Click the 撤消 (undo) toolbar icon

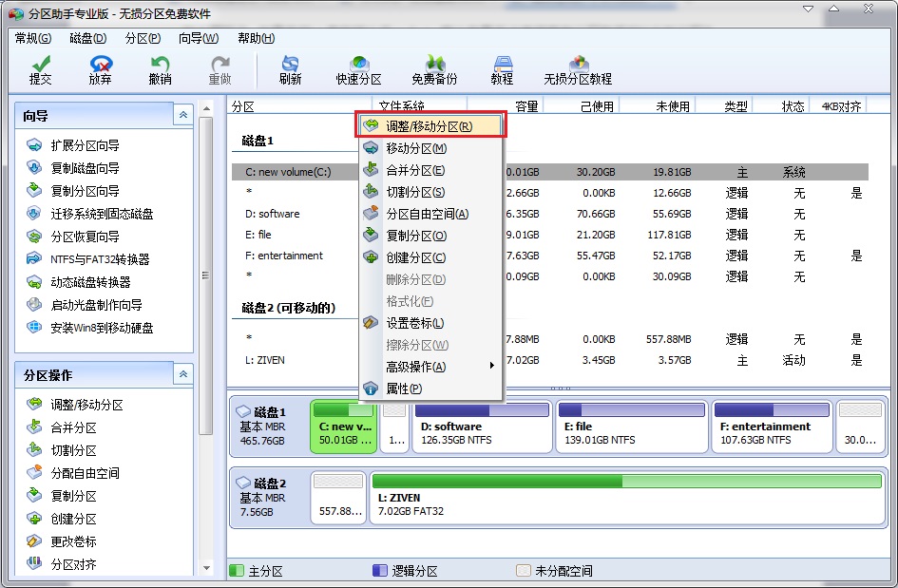160,70
